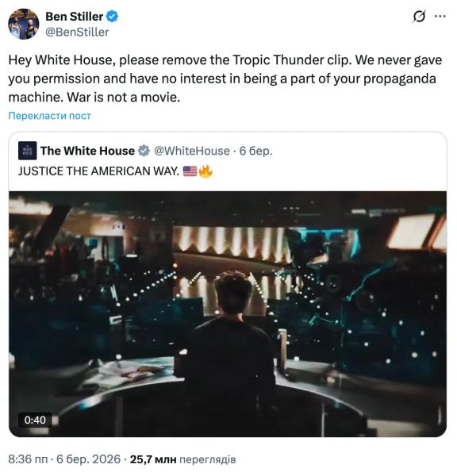
Task: Click the fire emoji in quoted post
Action: (205, 171)
